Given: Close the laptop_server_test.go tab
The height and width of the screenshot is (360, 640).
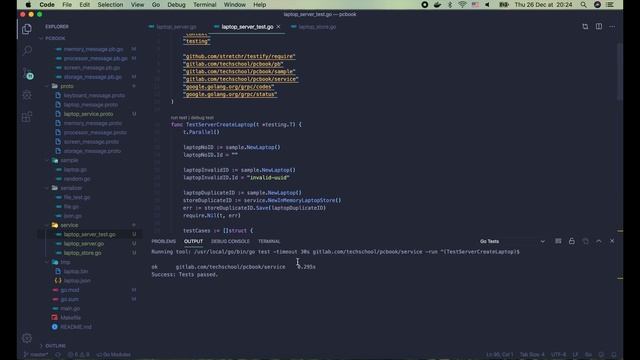Looking at the screenshot, I should [278, 27].
